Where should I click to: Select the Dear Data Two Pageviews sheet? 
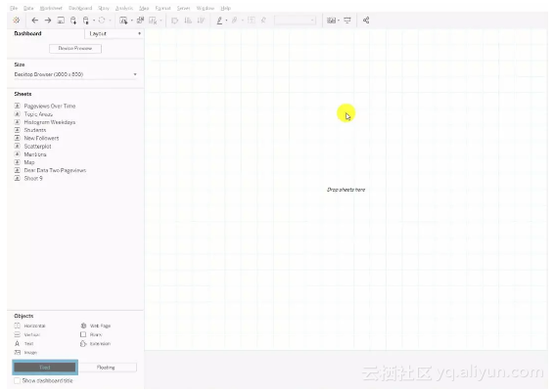[50, 170]
